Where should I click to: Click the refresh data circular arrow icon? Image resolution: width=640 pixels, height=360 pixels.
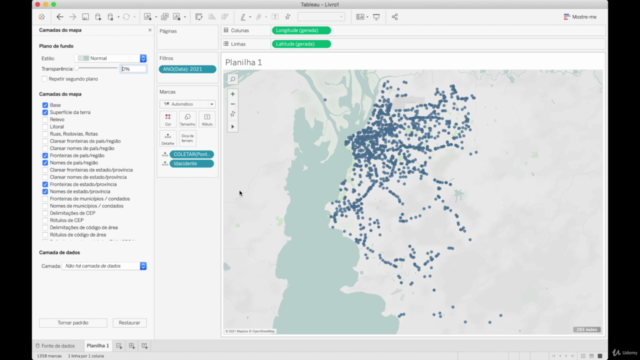[126, 17]
